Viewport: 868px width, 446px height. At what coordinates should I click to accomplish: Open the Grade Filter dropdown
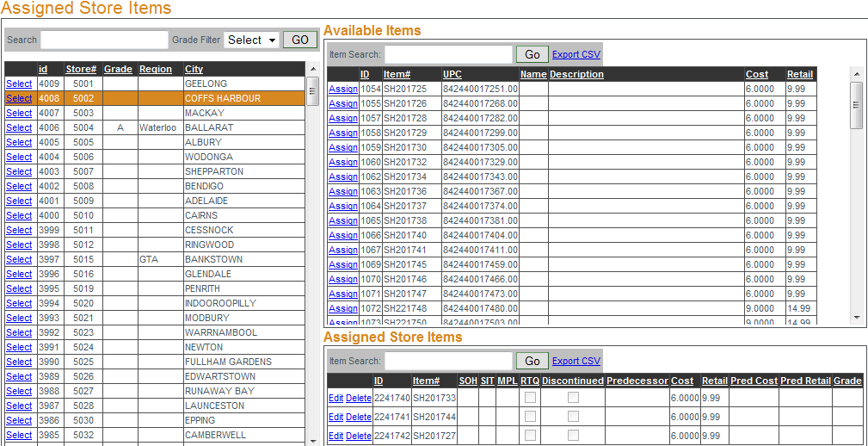pos(251,40)
